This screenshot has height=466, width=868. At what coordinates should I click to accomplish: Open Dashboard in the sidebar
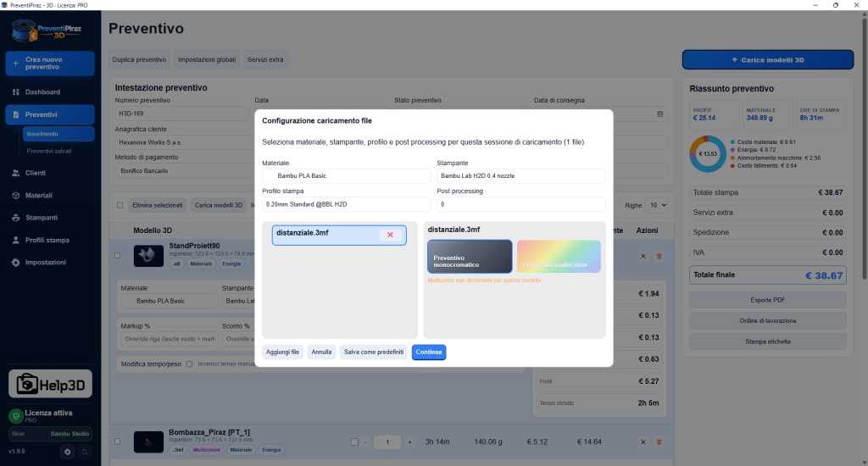tap(50, 92)
